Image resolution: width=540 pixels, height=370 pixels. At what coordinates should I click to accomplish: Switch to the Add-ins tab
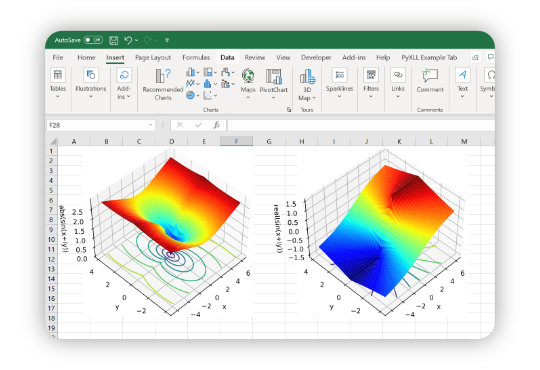(354, 57)
